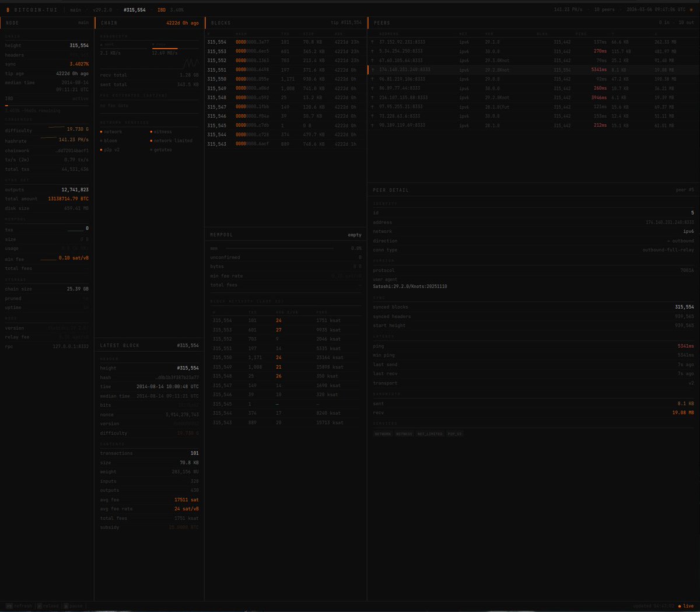Image resolution: width=700 pixels, height=612 pixels.
Task: Select the LATEST BLOCK panel header
Action: tap(149, 345)
